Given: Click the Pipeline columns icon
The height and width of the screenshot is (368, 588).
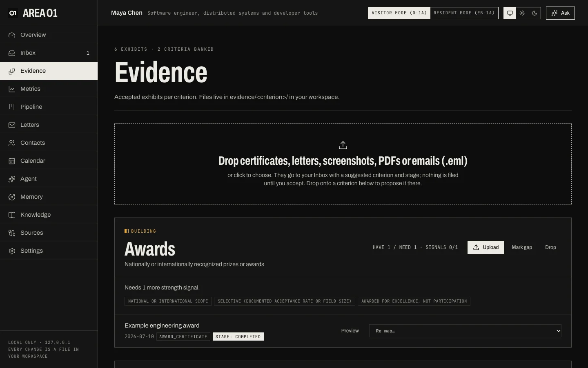Looking at the screenshot, I should coord(12,107).
